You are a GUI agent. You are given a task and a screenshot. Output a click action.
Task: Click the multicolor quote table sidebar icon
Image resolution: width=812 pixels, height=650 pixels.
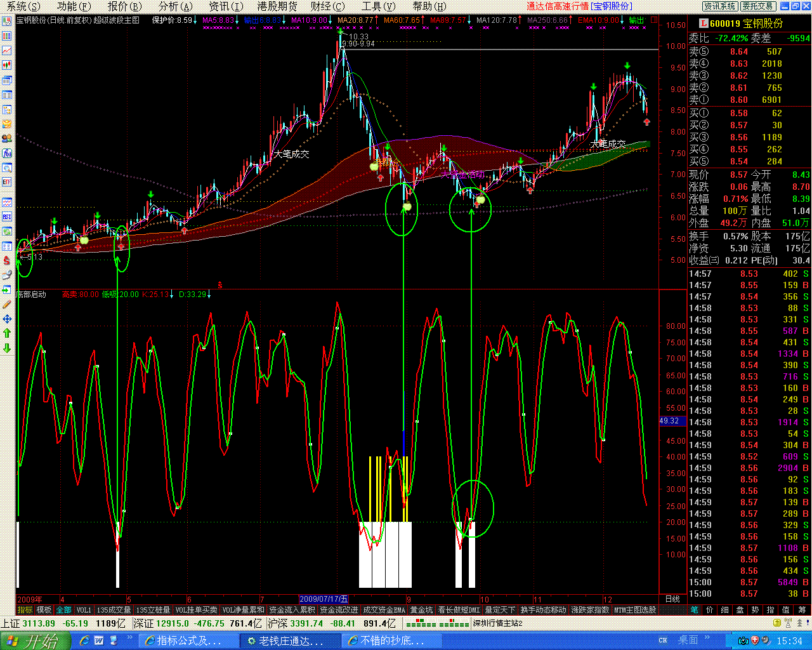click(x=7, y=36)
